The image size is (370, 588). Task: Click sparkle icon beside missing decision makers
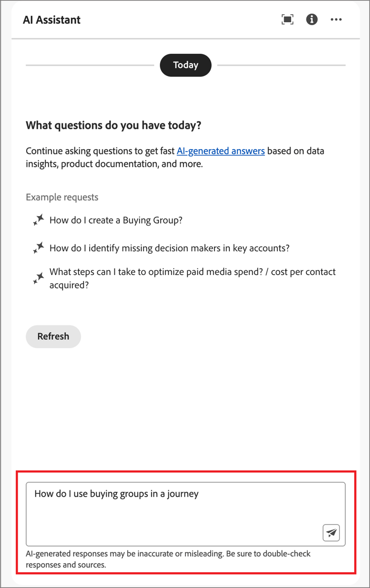pos(38,248)
